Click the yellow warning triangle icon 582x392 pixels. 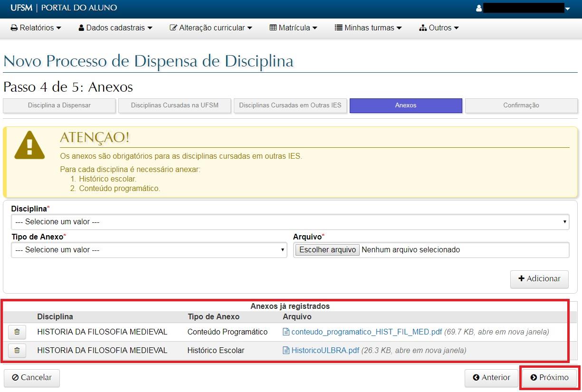[29, 145]
